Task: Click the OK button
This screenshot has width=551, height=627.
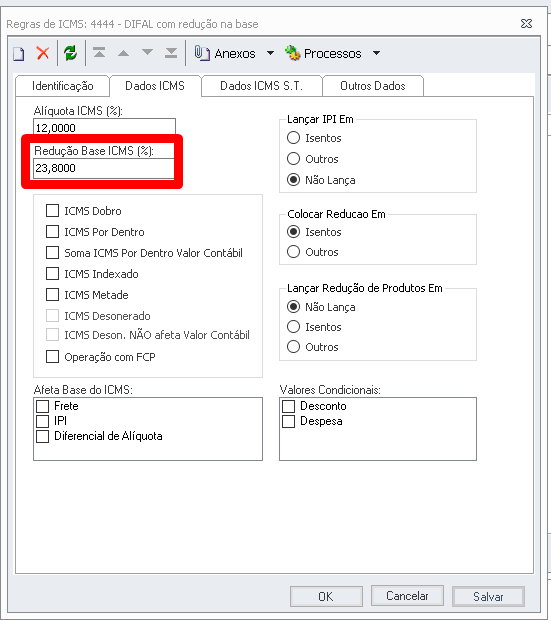Action: point(326,597)
